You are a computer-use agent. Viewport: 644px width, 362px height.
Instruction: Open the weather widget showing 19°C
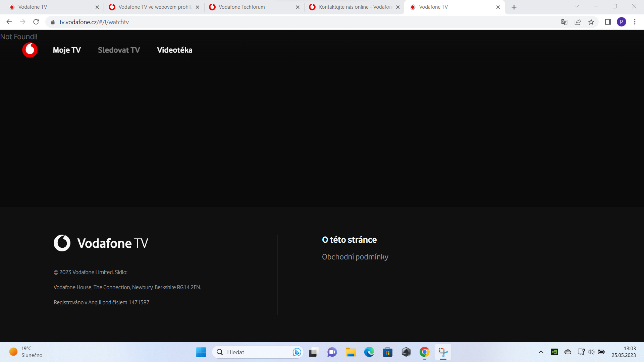pos(26,352)
